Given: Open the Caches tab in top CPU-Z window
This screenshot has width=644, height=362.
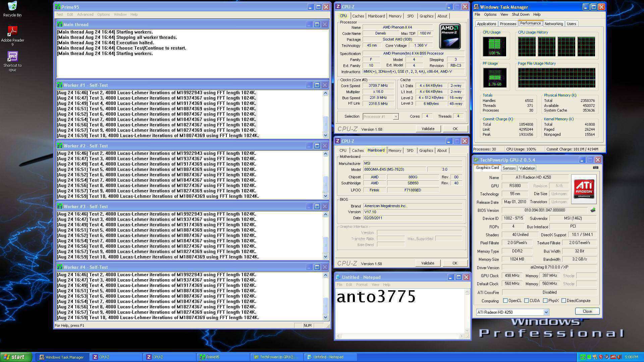Looking at the screenshot, I should (358, 16).
